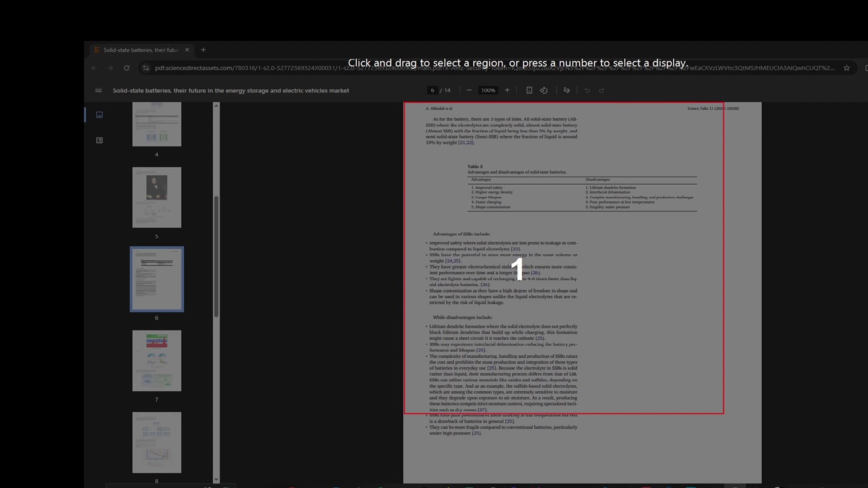Undo the last annotation

(587, 91)
